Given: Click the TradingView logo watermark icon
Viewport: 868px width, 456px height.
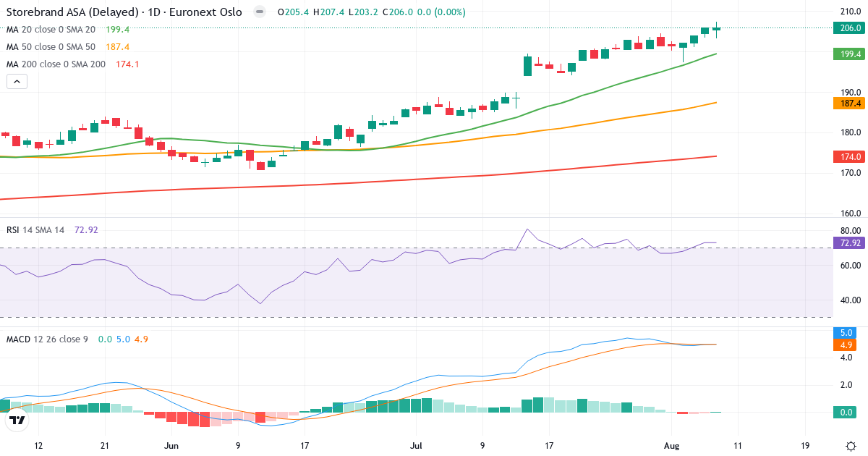Looking at the screenshot, I should coord(17,420).
